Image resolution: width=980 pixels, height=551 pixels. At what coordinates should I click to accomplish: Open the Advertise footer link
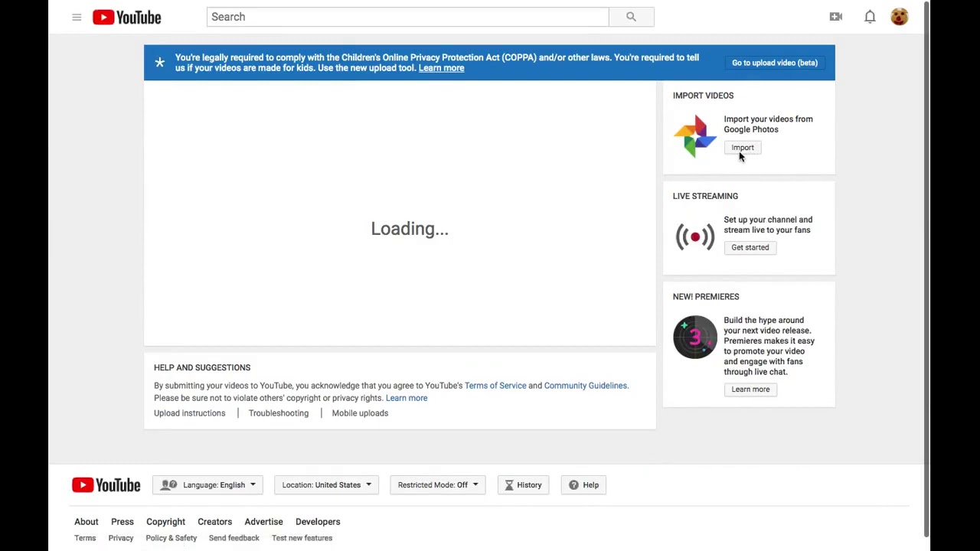pos(263,522)
